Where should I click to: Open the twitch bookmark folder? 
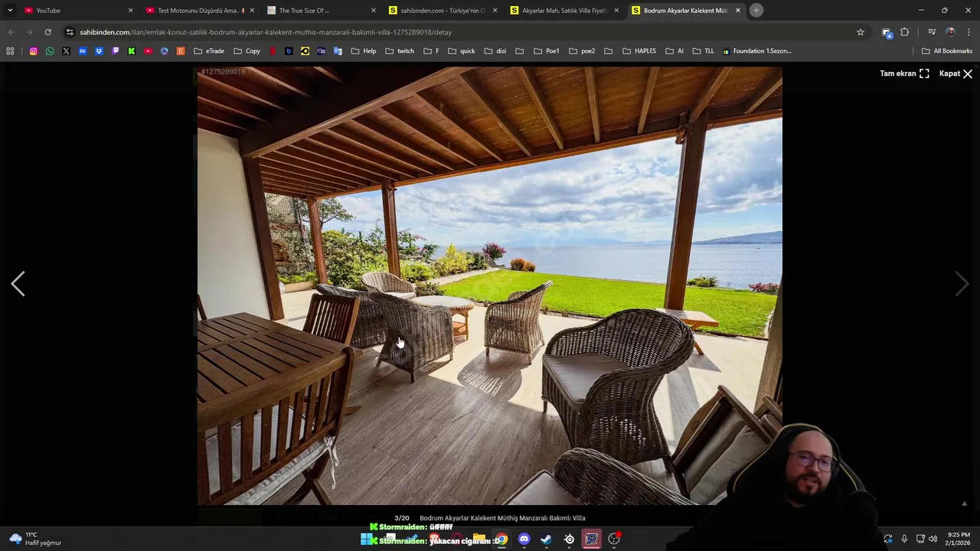tap(400, 51)
